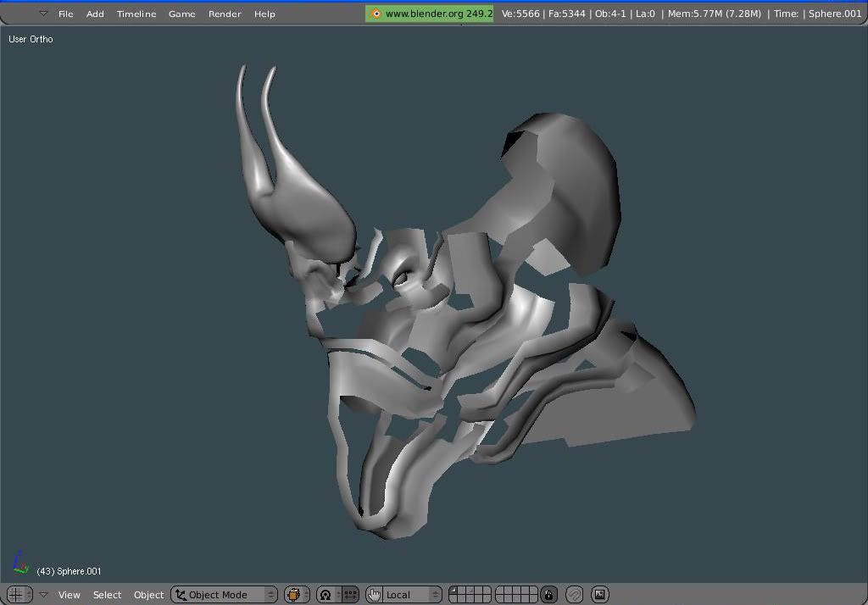The image size is (868, 605).
Task: Click the move object centers only button
Action: [349, 595]
